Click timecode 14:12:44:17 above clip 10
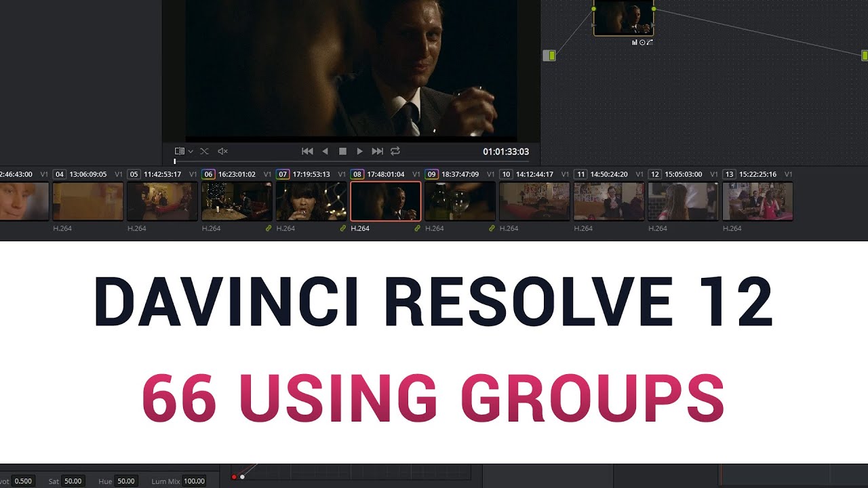868x488 pixels. tap(534, 174)
